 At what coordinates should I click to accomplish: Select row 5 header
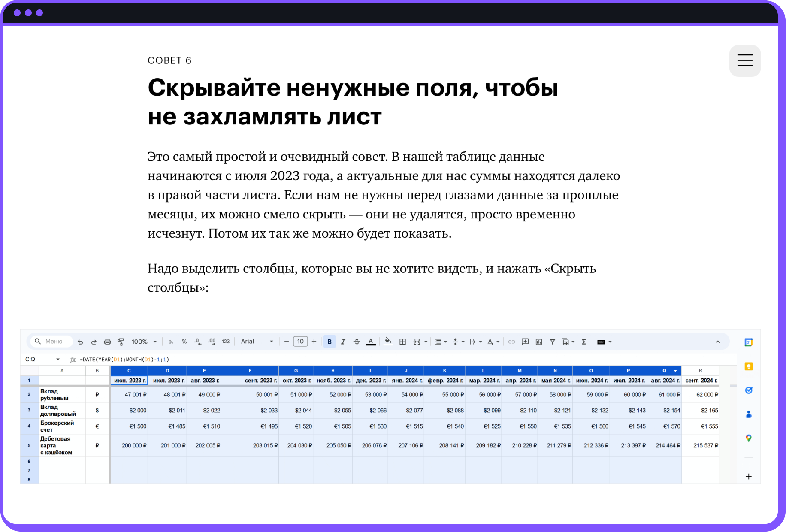29,445
